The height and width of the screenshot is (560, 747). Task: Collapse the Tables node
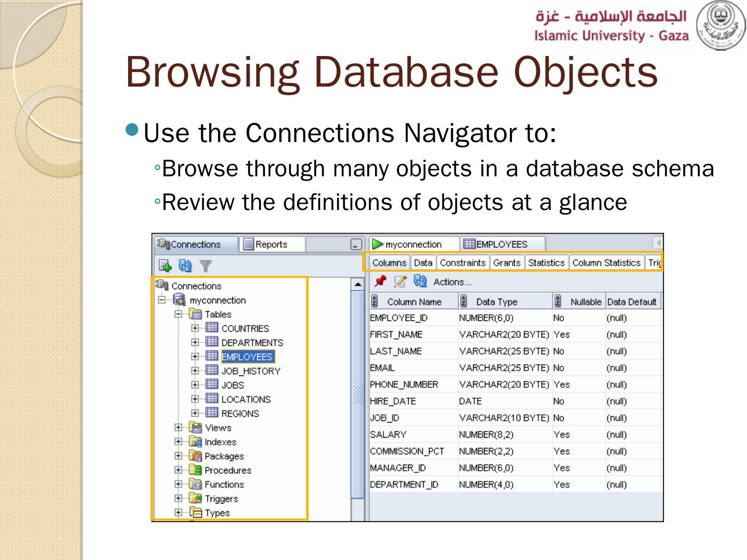178,314
